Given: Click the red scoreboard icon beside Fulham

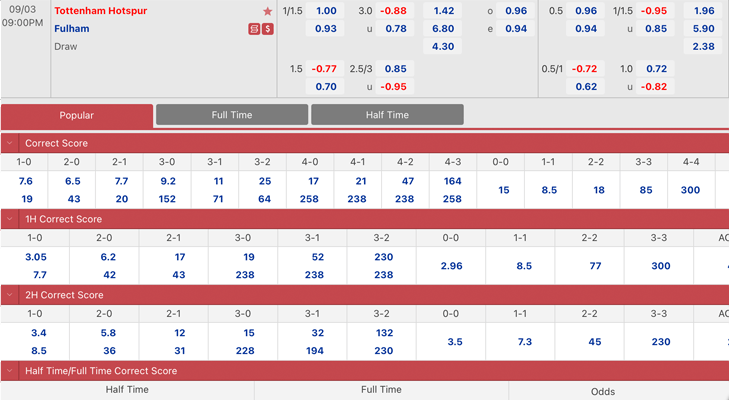Looking at the screenshot, I should pos(254,29).
